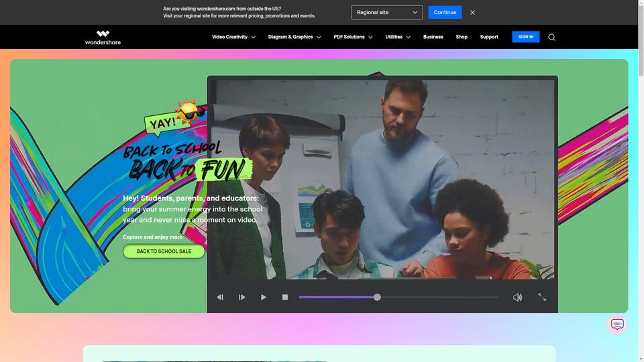
Task: Go to the Business page
Action: click(x=433, y=37)
